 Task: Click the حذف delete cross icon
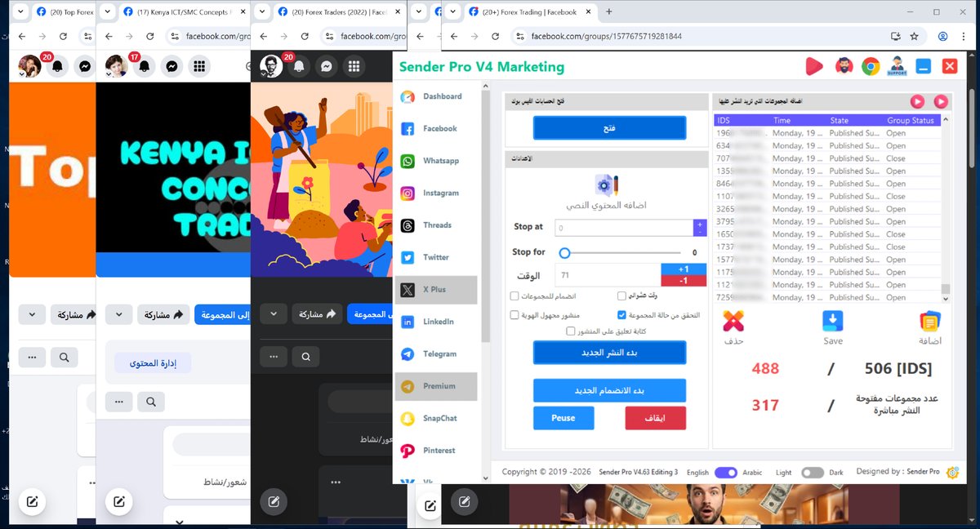tap(733, 321)
